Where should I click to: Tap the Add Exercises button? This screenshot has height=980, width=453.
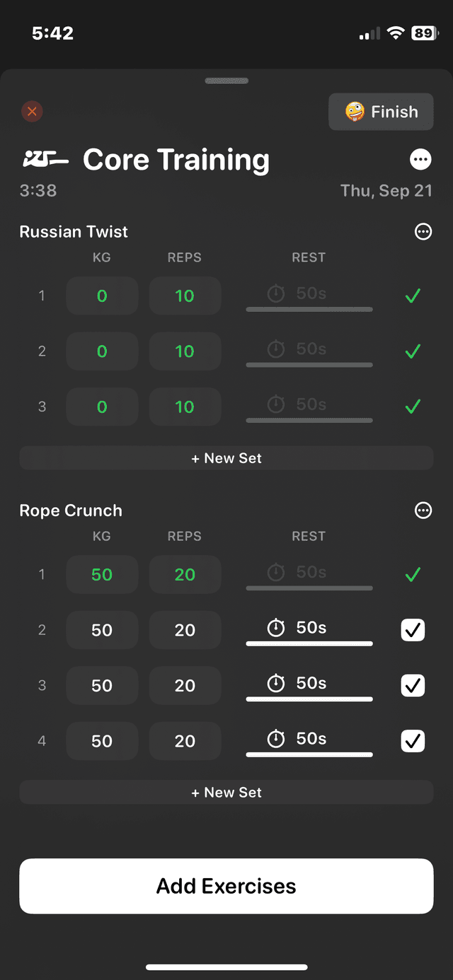[226, 886]
